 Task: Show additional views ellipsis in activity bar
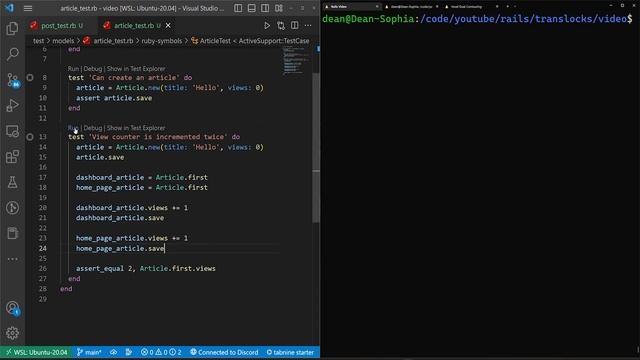coord(12,259)
